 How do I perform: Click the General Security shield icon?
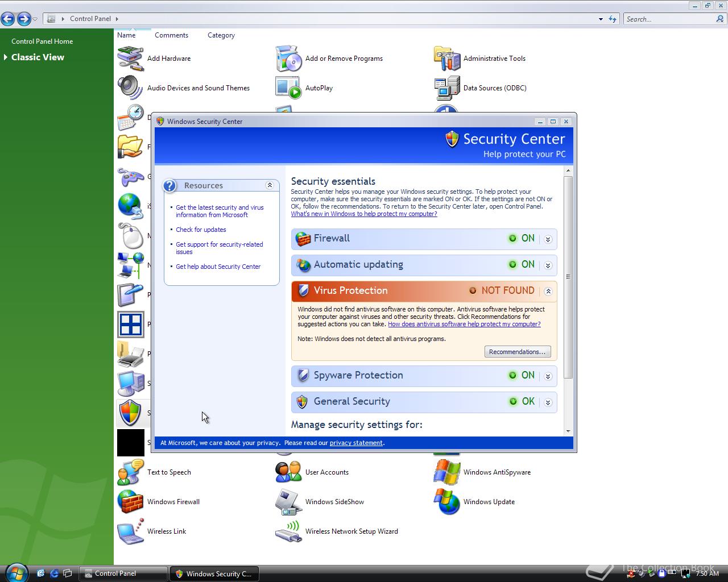tap(303, 402)
